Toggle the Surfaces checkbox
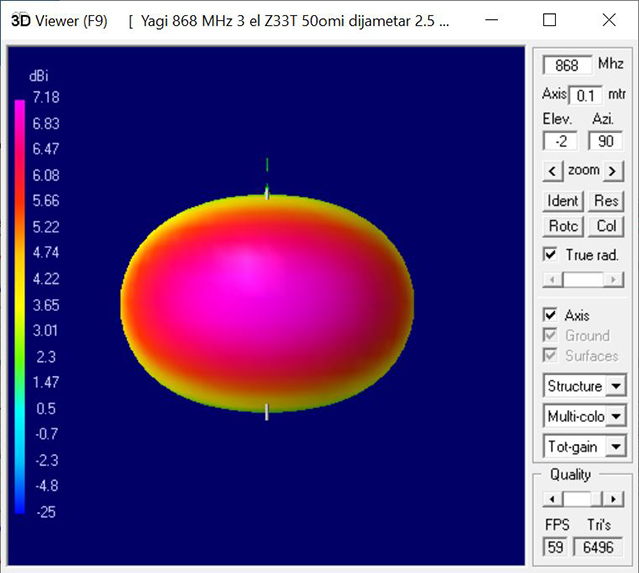639x573 pixels. coord(549,355)
